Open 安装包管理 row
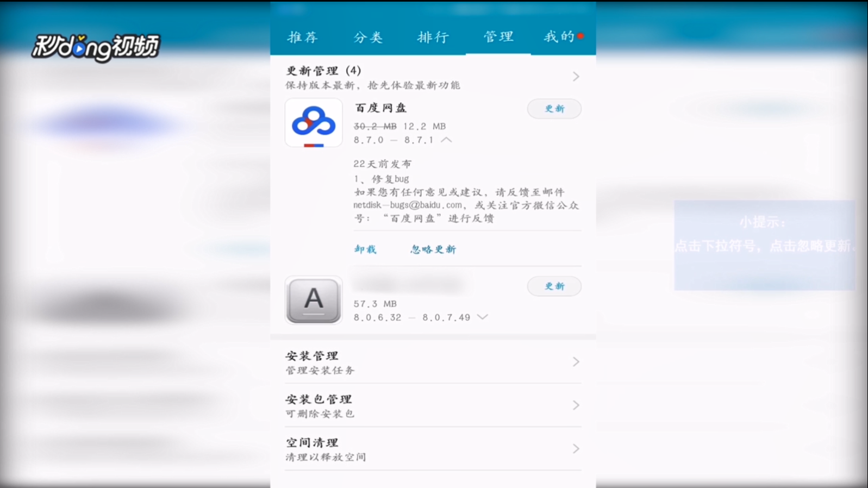This screenshot has height=488, width=868. pyautogui.click(x=433, y=405)
